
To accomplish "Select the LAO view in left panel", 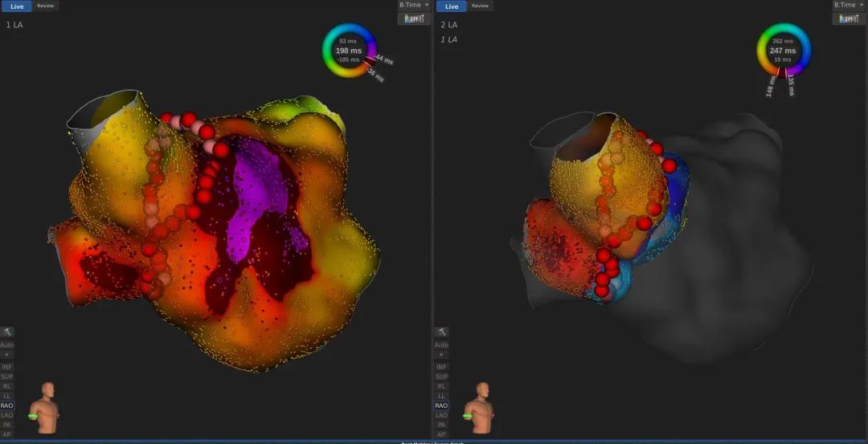I will (x=7, y=415).
